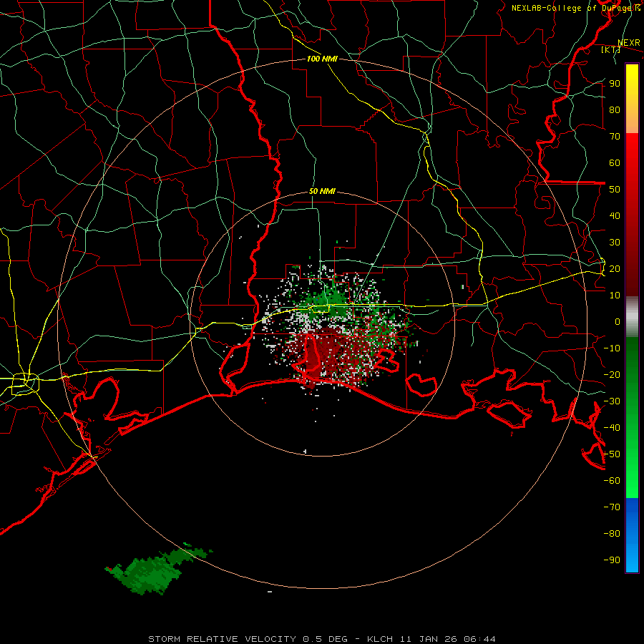Image resolution: width=644 pixels, height=644 pixels.
Task: Click the 70 value on velocity scale
Action: (615, 137)
